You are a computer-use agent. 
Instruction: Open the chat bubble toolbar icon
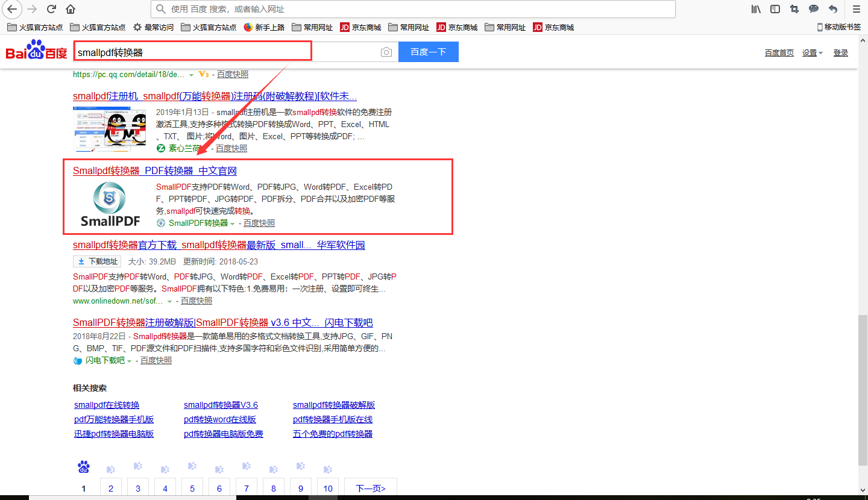coord(814,9)
